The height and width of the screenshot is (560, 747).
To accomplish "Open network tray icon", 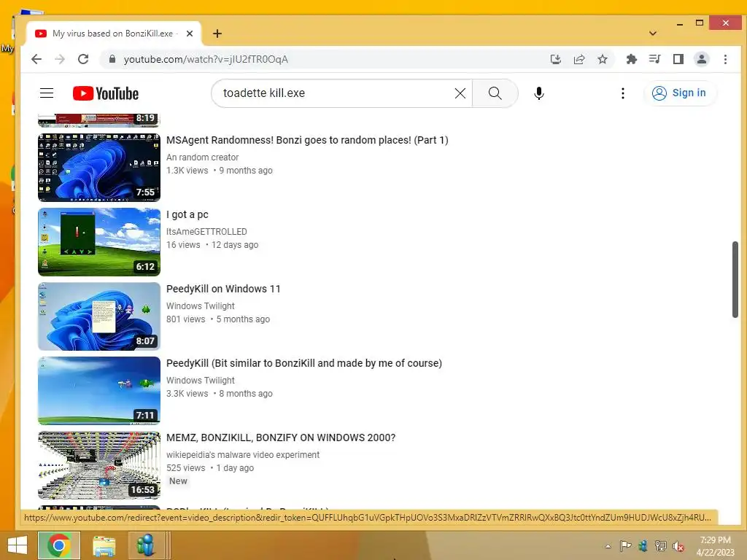I will point(660,545).
